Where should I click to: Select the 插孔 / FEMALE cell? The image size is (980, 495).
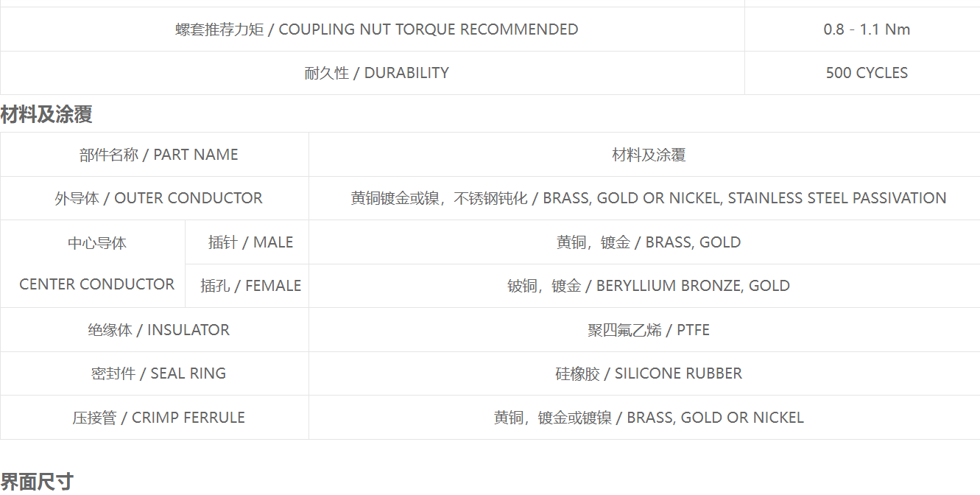tap(247, 286)
